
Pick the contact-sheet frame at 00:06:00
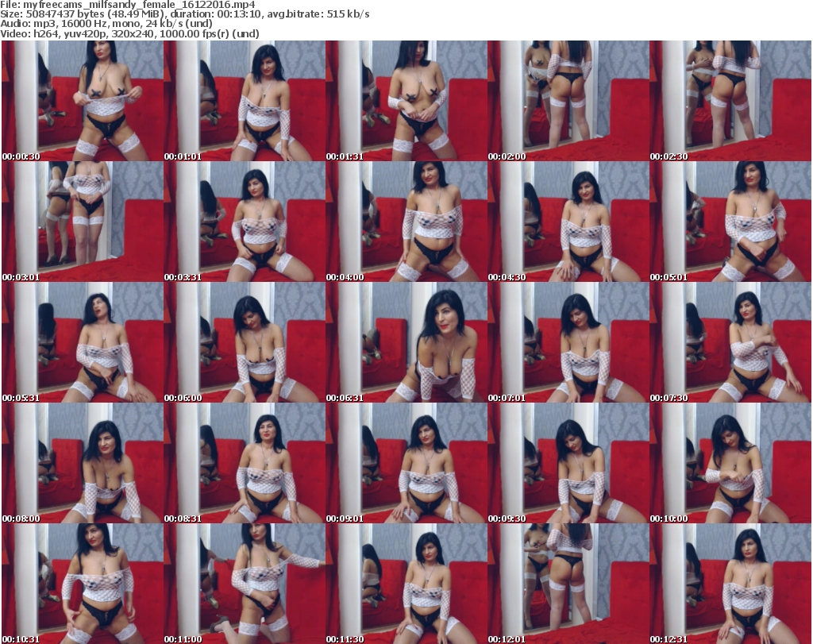[x=245, y=342]
